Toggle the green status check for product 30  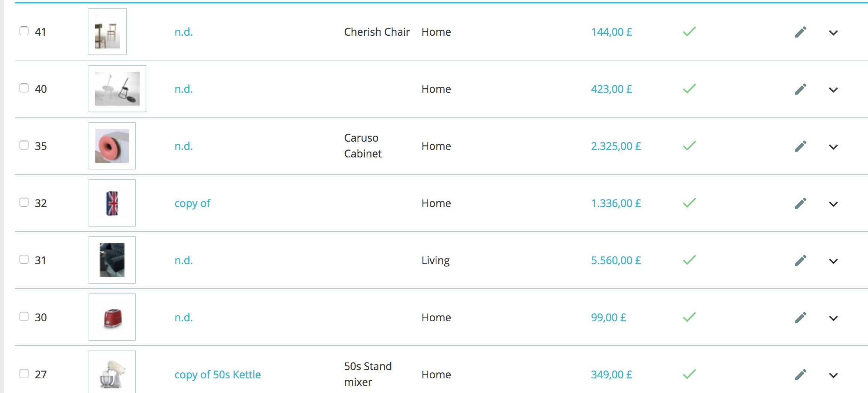[689, 317]
